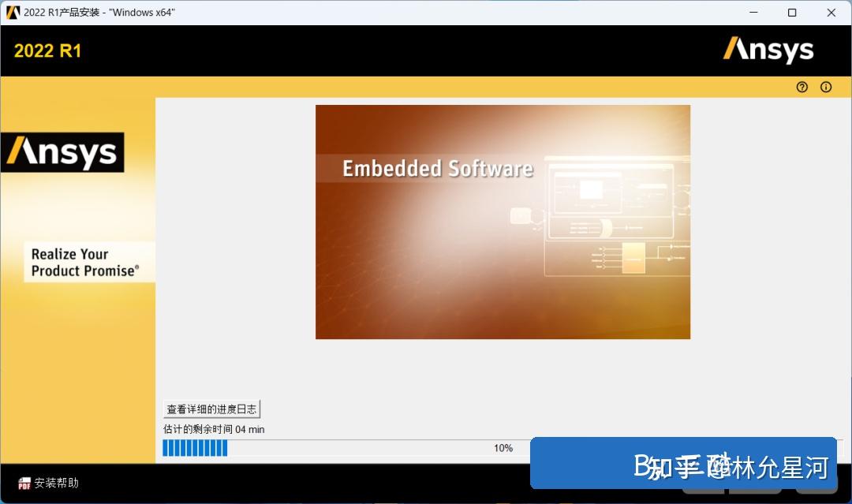Image resolution: width=852 pixels, height=504 pixels.
Task: Select the 2022 R1 version label
Action: pos(47,50)
